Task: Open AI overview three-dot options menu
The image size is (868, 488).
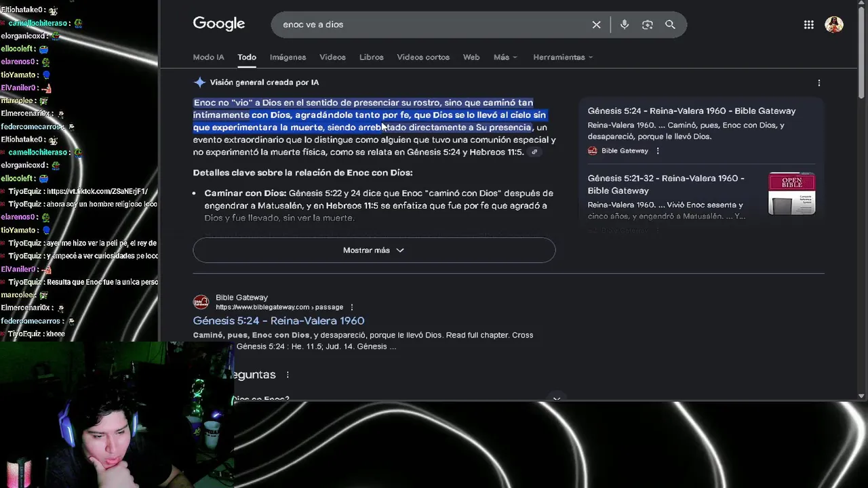Action: (818, 83)
